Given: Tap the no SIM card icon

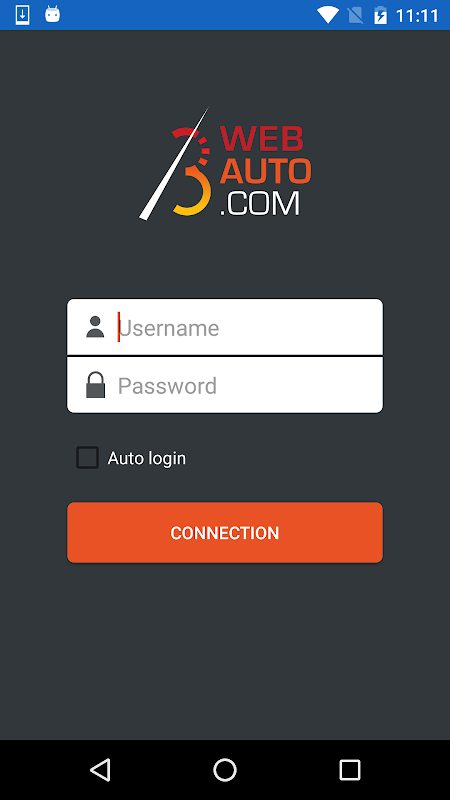Looking at the screenshot, I should click(355, 15).
